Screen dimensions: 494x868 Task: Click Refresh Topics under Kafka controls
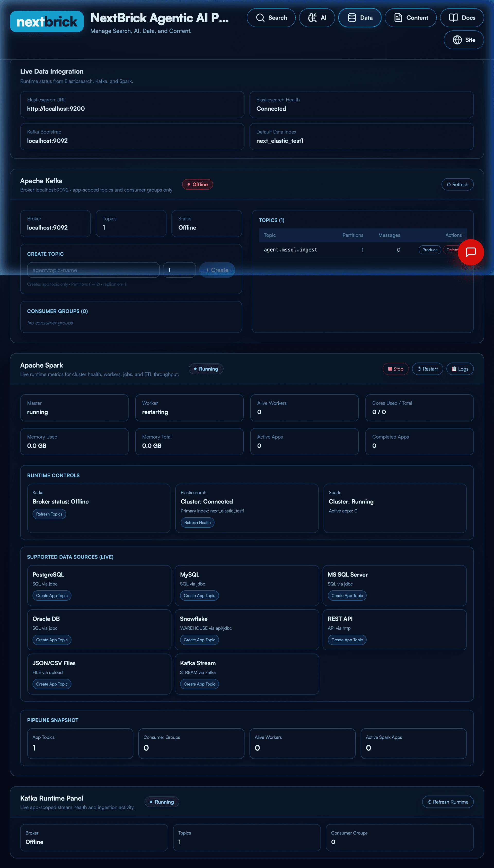point(49,514)
